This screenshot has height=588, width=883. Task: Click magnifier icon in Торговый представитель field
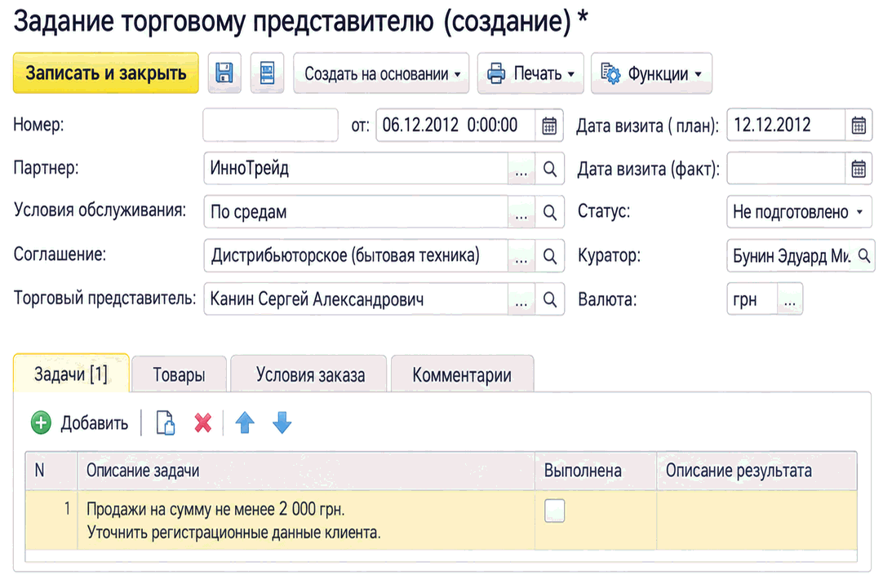(549, 299)
